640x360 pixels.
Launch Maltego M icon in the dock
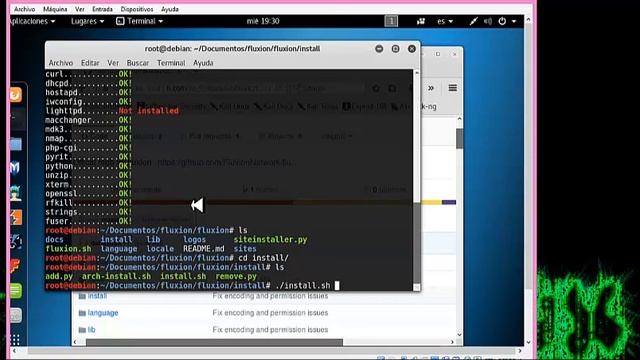coord(15,168)
